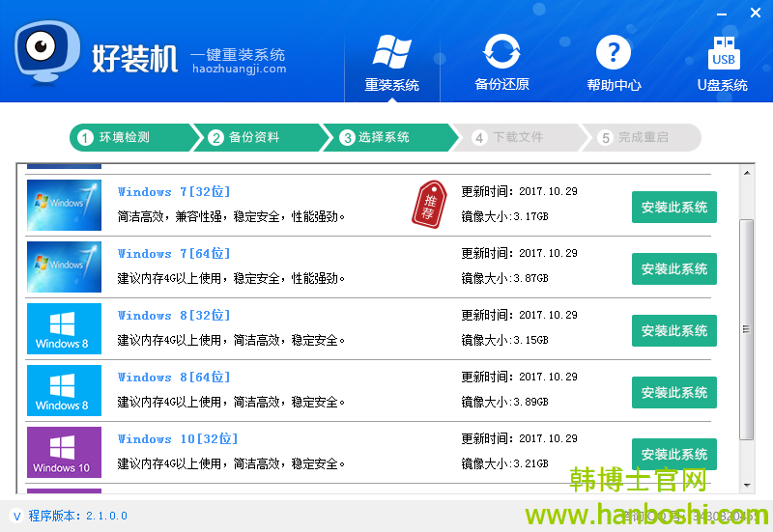Open the Windows 8[32位] title link
This screenshot has height=532, width=773.
174,316
